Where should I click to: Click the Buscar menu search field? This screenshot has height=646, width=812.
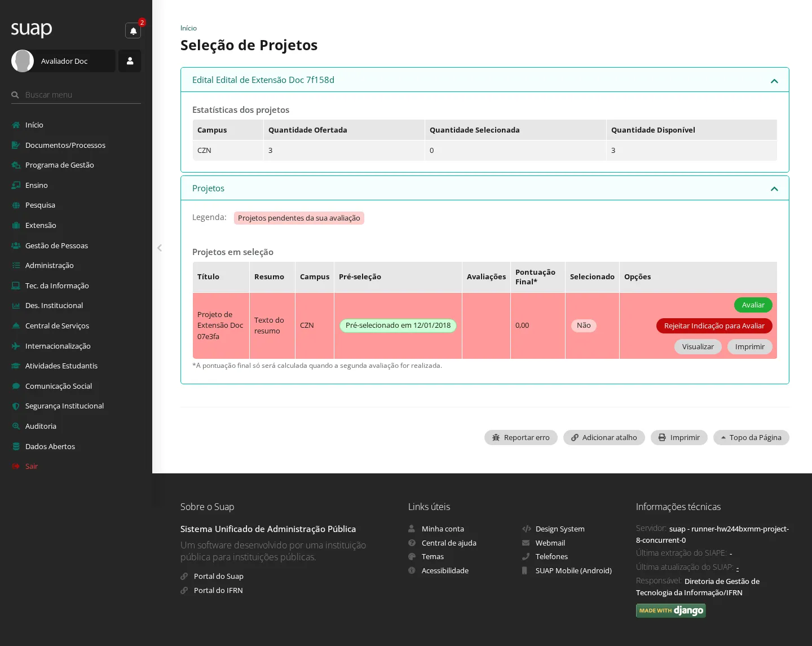(x=76, y=95)
